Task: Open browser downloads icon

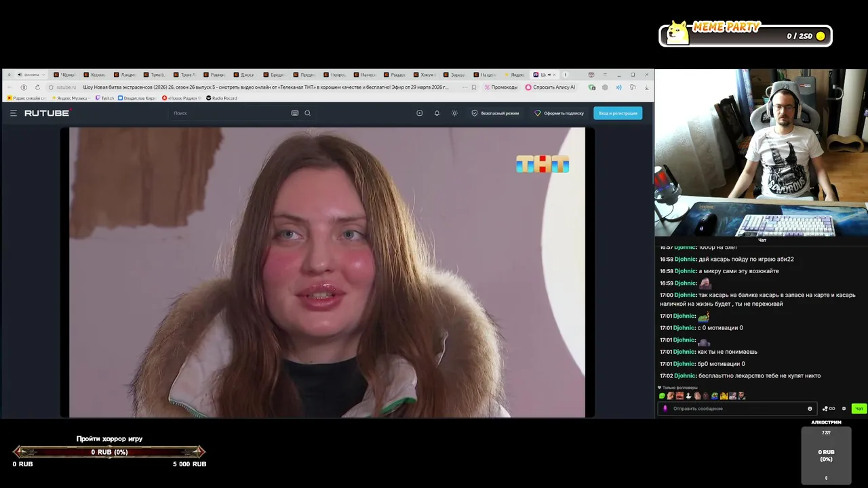Action: pyautogui.click(x=646, y=87)
